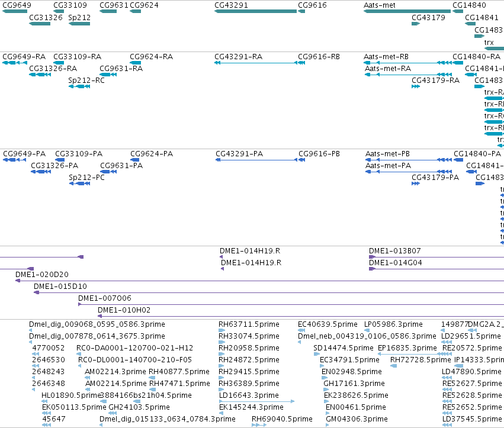Select the DME1-015D10 clone label
The height and width of the screenshot is (428, 504).
(60, 287)
